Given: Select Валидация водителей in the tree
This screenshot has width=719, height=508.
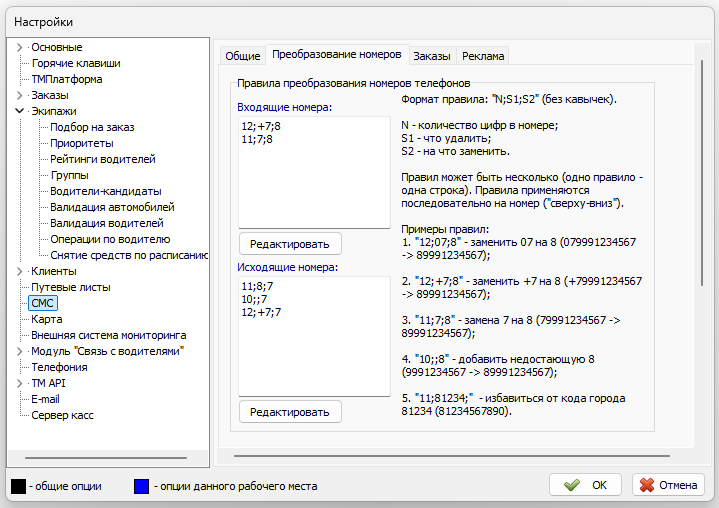Looking at the screenshot, I should click(x=107, y=223).
